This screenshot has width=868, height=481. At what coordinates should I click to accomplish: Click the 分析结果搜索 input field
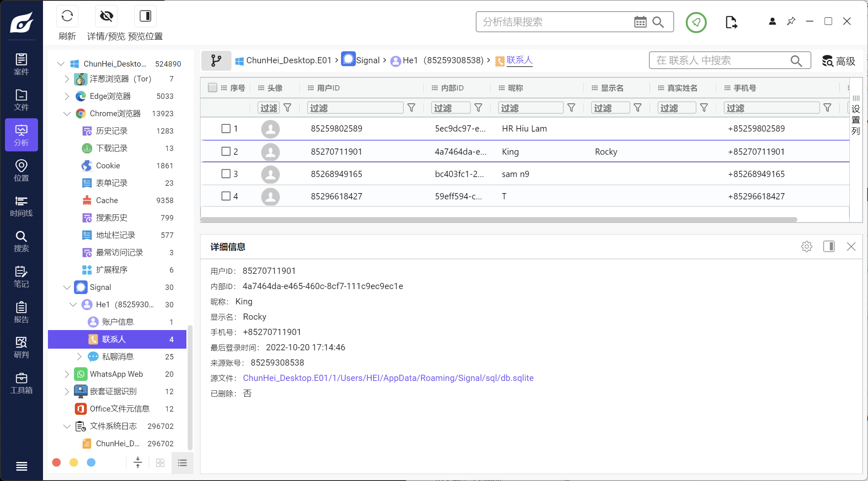point(556,22)
